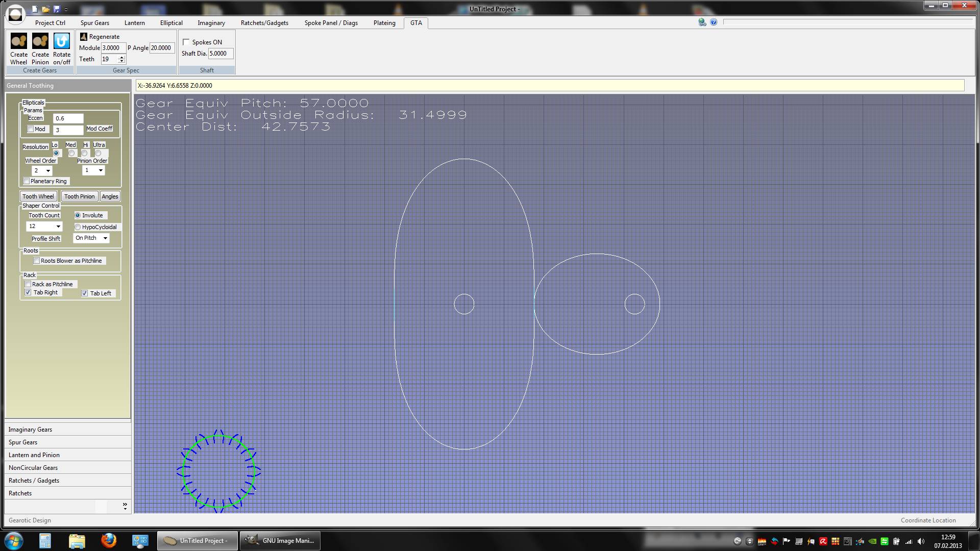Select the HypoCycloidal radio button
980x551 pixels.
(x=78, y=227)
